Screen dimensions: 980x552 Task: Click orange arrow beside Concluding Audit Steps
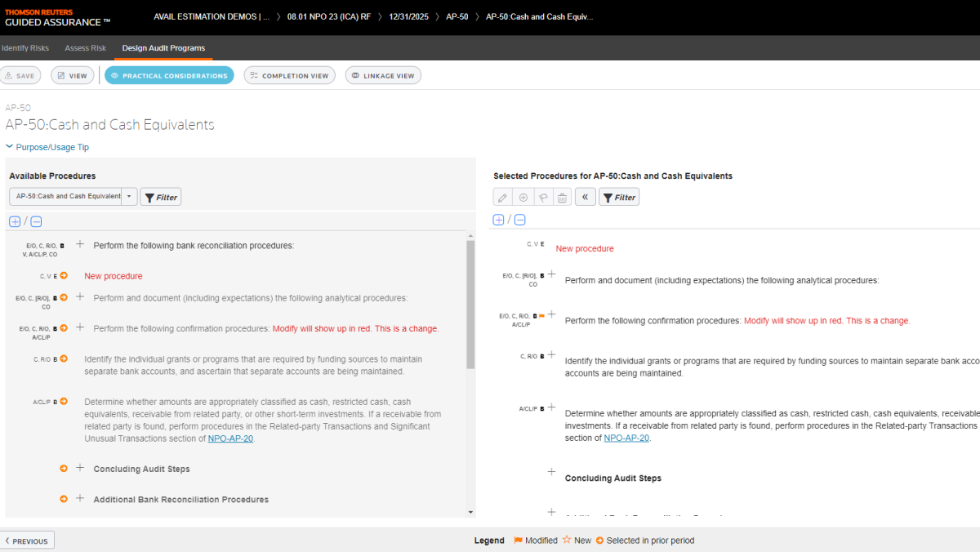(64, 468)
